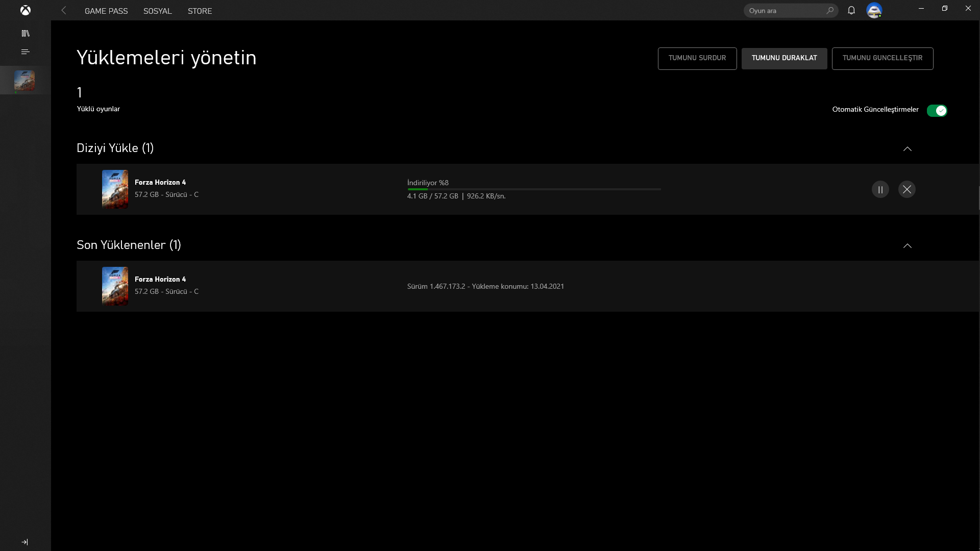Click TUMUNU SURDUR button
The image size is (980, 551).
(x=697, y=58)
